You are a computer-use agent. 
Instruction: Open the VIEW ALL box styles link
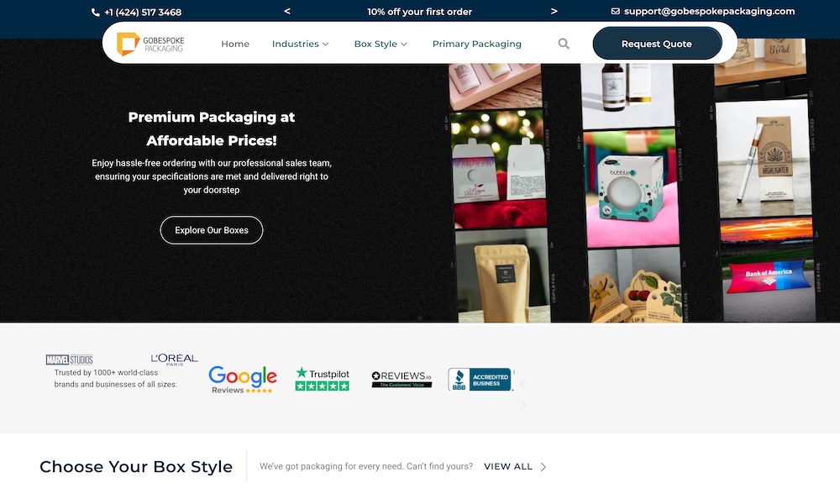508,467
